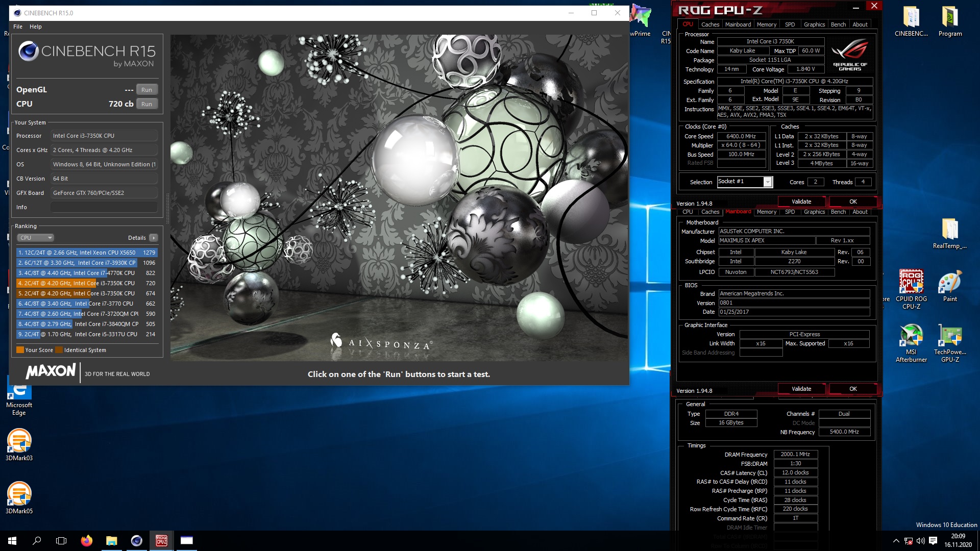This screenshot has width=980, height=551.
Task: Launch CPUID ROG CPU-Z desktop shortcut
Action: click(x=911, y=289)
